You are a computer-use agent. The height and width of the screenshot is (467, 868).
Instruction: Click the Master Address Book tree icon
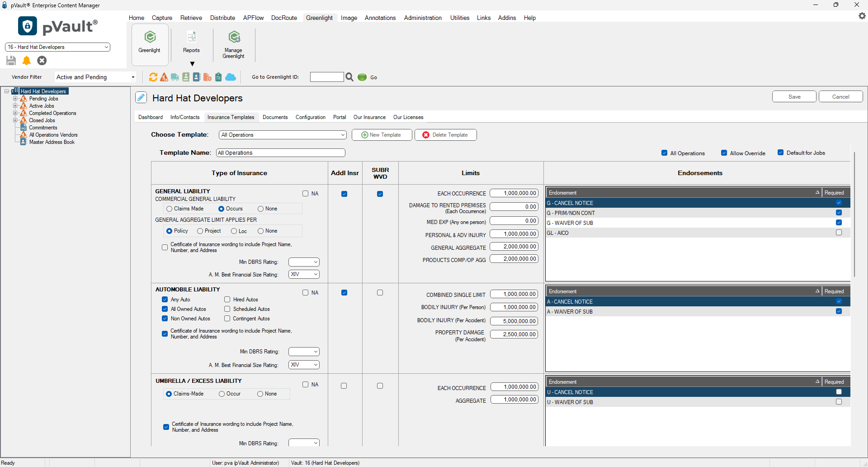tap(24, 142)
